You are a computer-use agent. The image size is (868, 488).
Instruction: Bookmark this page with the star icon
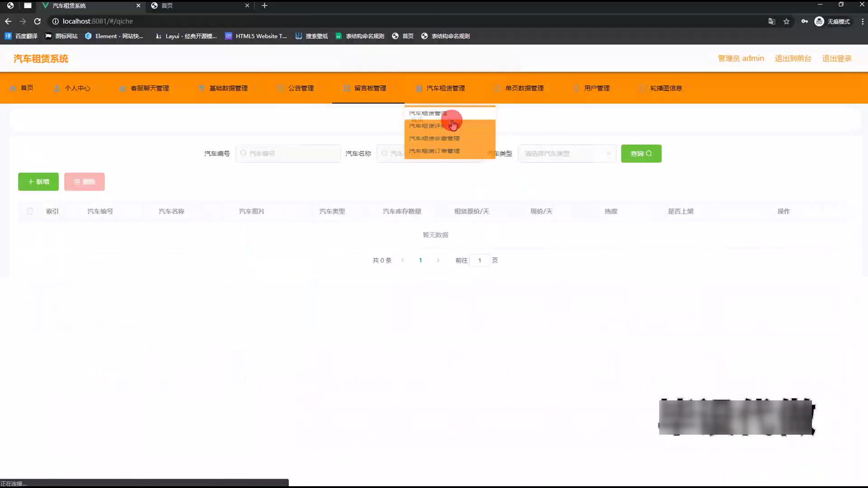[x=786, y=21]
